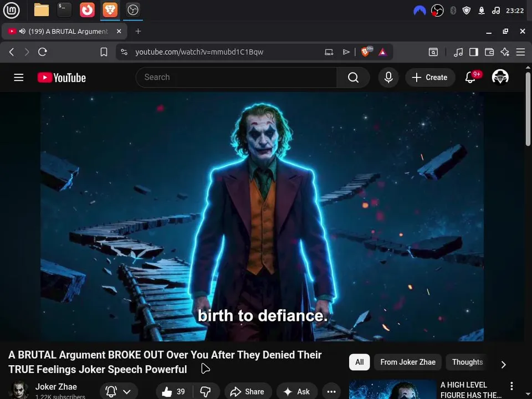This screenshot has width=532, height=399.
Task: Go back to the previous page
Action: (x=12, y=52)
